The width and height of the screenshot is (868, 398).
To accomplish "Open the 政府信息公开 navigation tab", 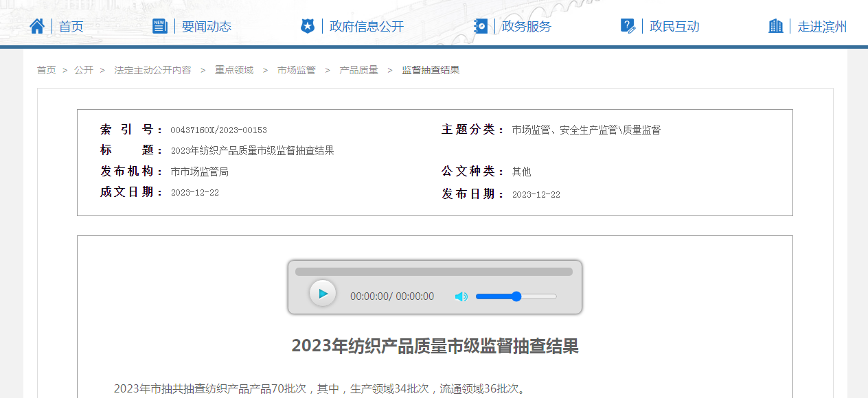I will (367, 27).
